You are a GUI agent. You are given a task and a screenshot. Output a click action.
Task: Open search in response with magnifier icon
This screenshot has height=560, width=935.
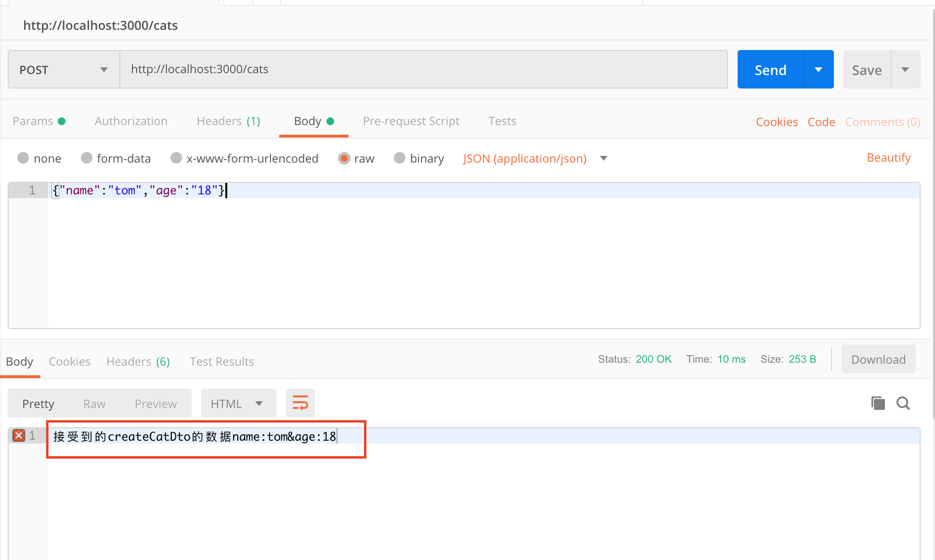click(x=903, y=403)
